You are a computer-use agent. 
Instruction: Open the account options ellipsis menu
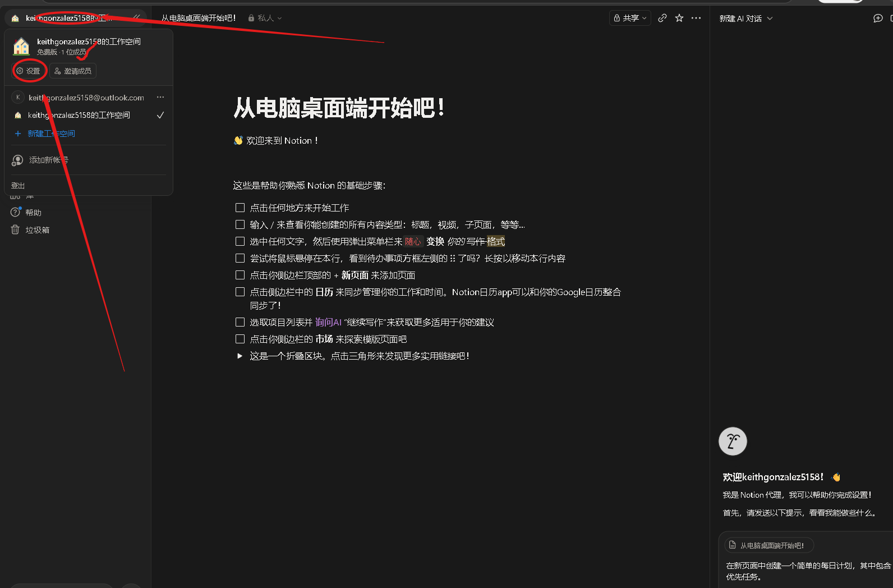(160, 97)
